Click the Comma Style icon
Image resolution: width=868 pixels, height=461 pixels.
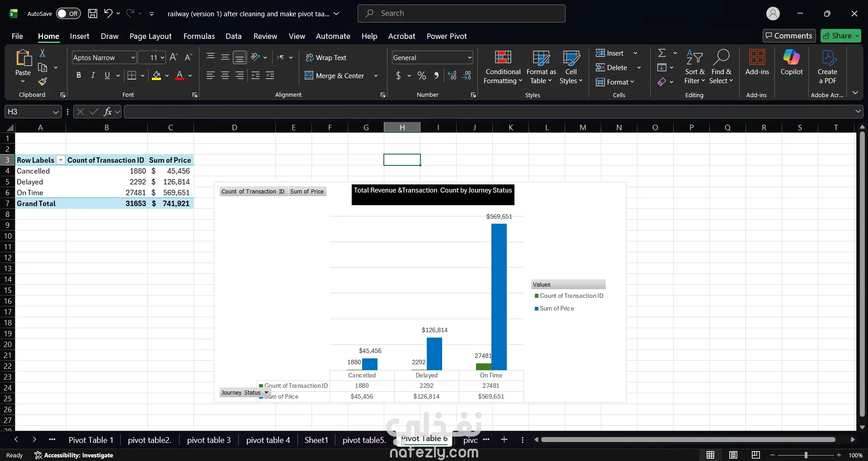pyautogui.click(x=436, y=75)
